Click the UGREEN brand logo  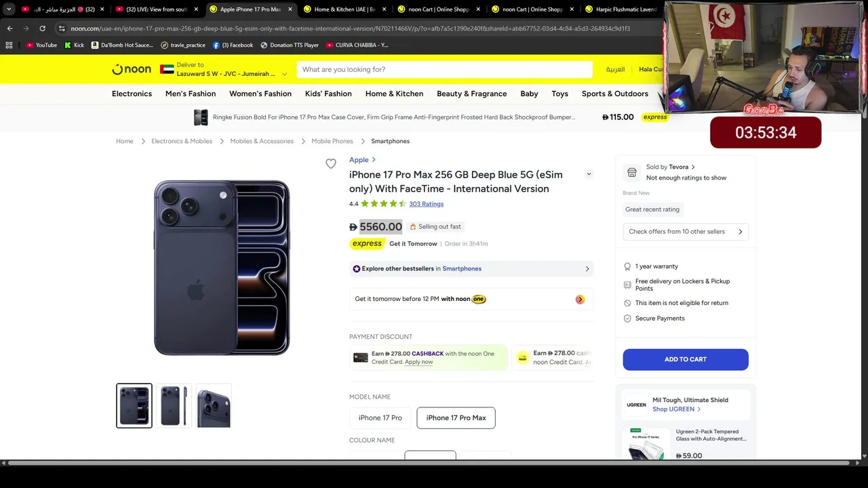tap(636, 405)
